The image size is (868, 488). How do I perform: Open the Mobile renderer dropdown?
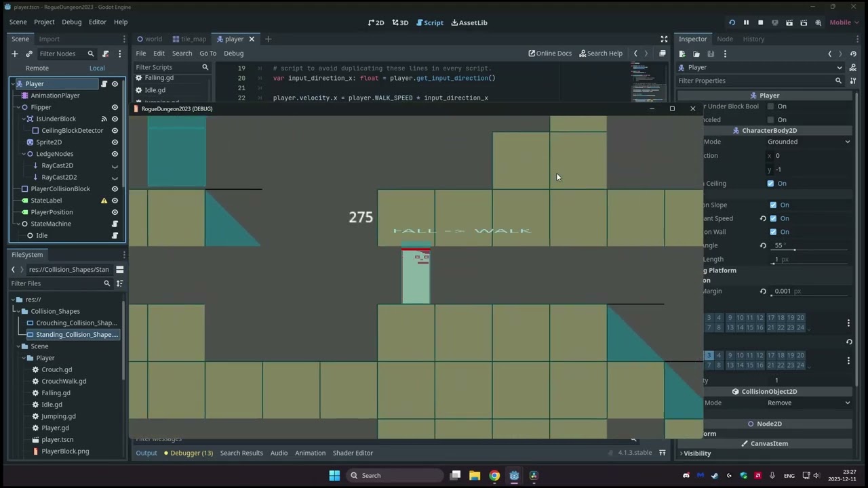(844, 22)
